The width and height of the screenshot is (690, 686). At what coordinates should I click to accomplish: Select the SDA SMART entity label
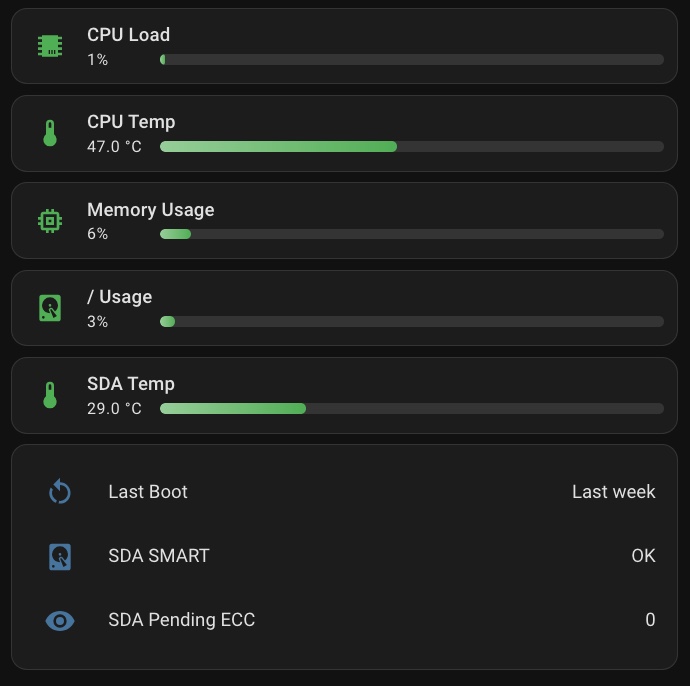[x=159, y=556]
